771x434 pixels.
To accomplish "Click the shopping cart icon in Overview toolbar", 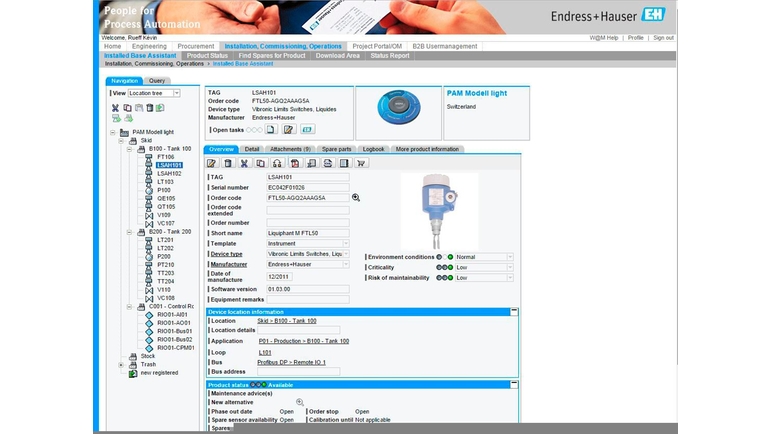I will pyautogui.click(x=361, y=163).
